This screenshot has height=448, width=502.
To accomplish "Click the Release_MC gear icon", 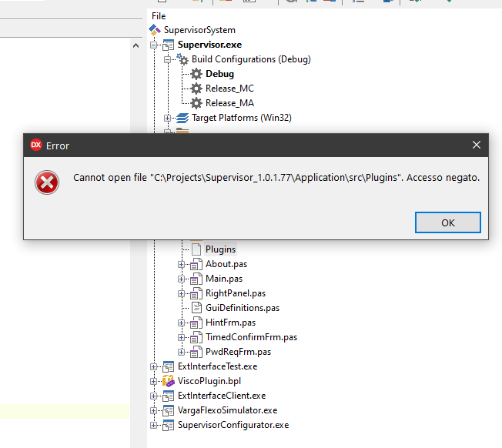I will pyautogui.click(x=196, y=89).
